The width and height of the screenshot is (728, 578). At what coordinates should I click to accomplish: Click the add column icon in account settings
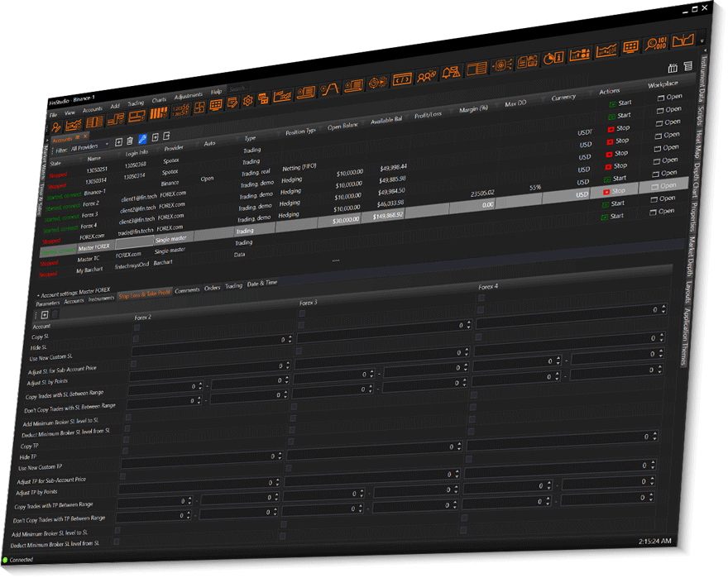(45, 315)
